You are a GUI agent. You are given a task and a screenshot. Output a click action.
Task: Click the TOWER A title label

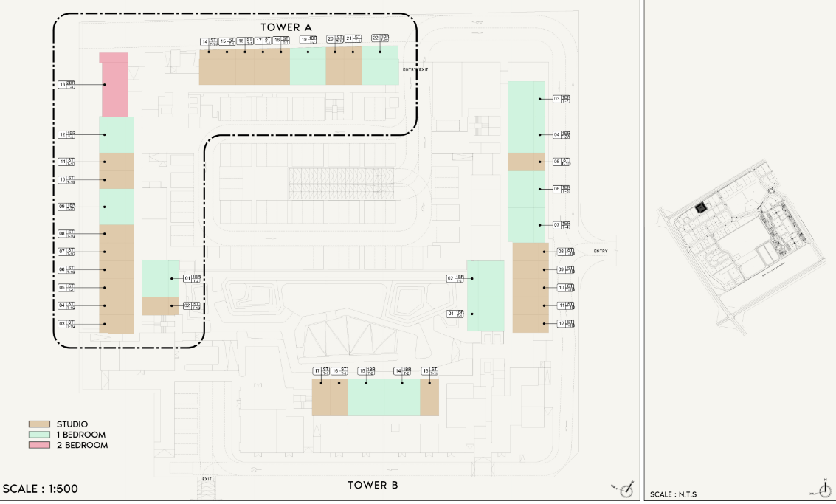point(286,27)
